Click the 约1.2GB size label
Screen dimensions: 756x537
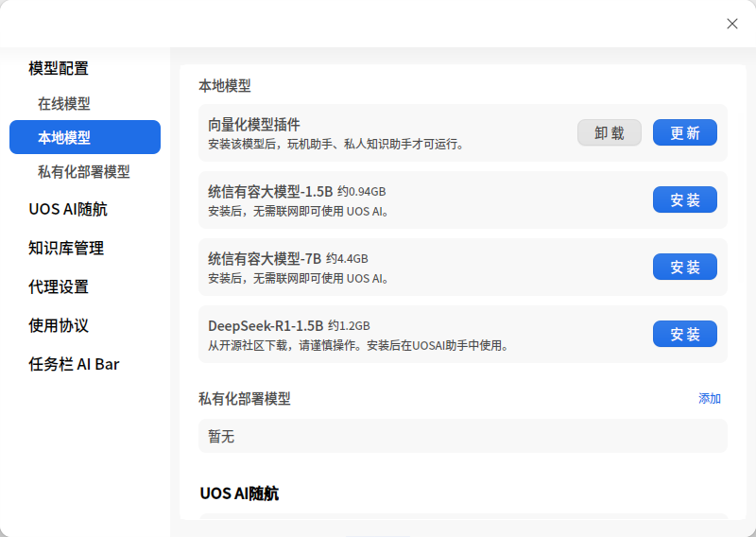pos(349,326)
